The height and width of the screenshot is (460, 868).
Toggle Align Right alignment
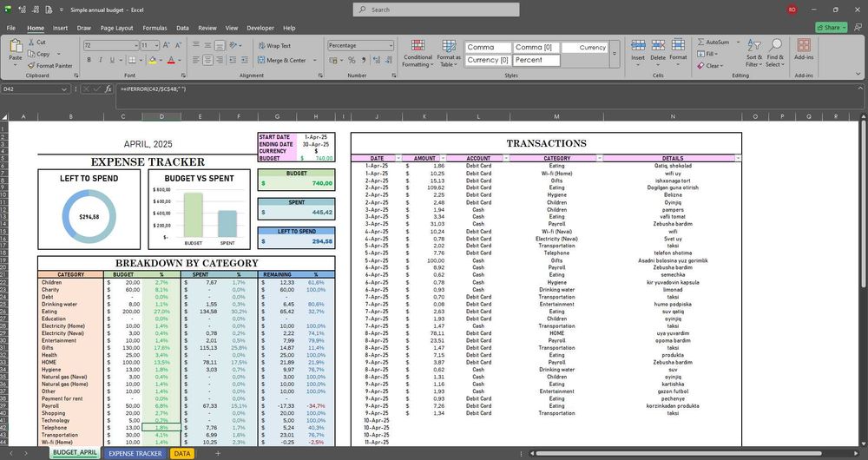(220, 60)
